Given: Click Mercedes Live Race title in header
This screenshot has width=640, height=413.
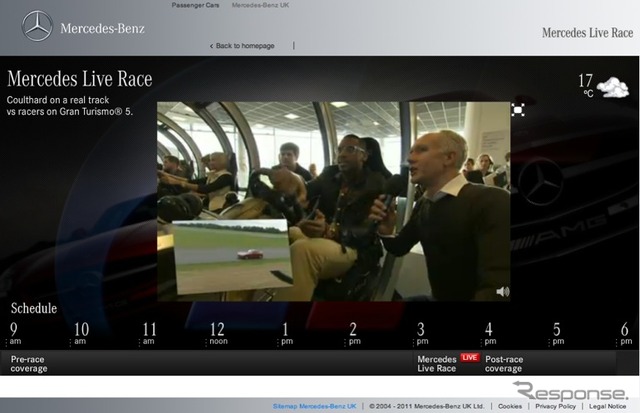Looking at the screenshot, I should pos(587,33).
